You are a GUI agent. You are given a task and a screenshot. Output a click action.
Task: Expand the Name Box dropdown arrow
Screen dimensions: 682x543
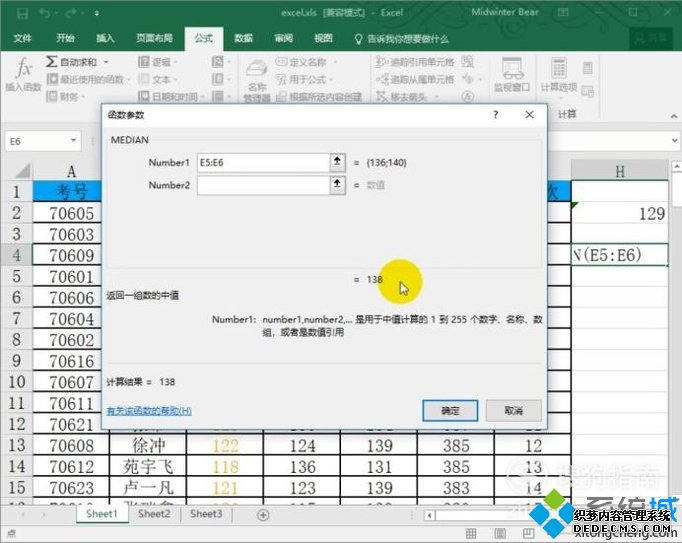tap(74, 141)
